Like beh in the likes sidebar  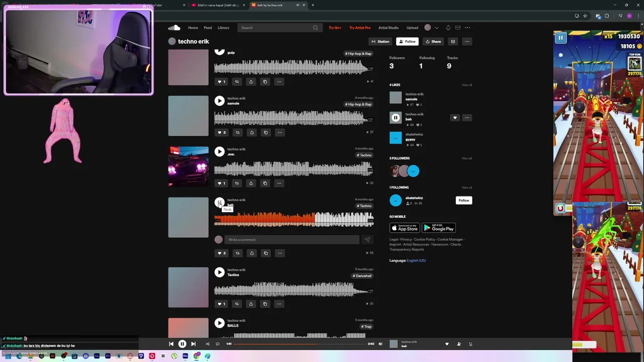pyautogui.click(x=455, y=118)
